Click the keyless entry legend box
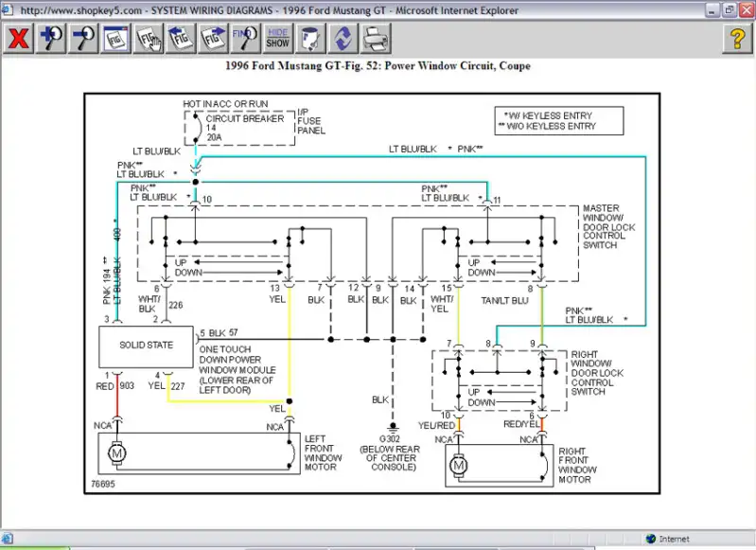756x550 pixels. tap(559, 120)
